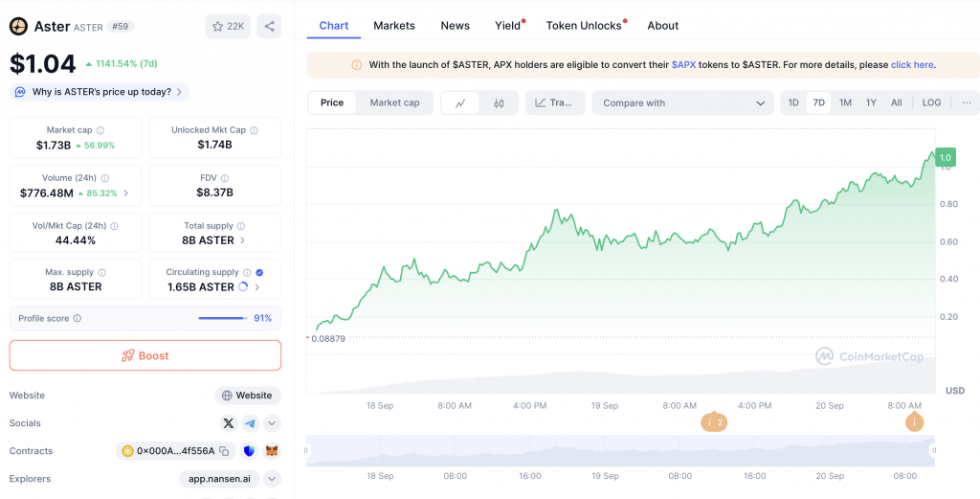Click Vol/Mkt Cap info icon
Screen dimensions: 980x499
coord(115,226)
